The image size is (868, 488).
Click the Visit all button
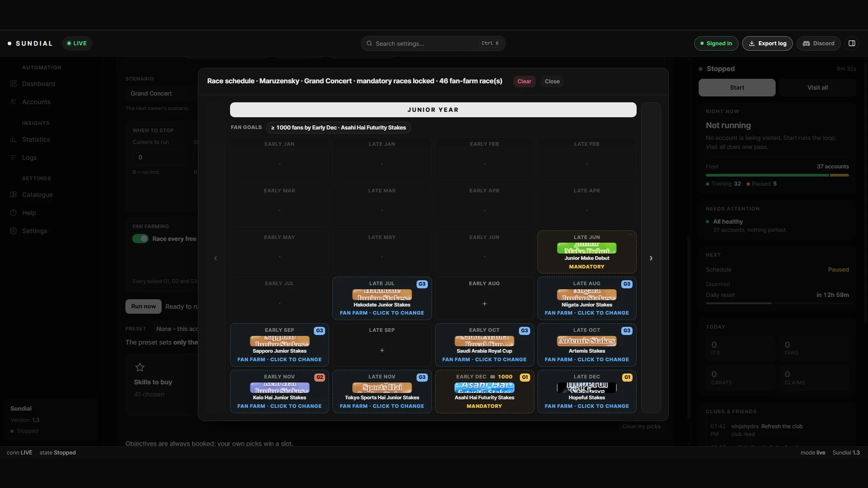[x=818, y=88]
